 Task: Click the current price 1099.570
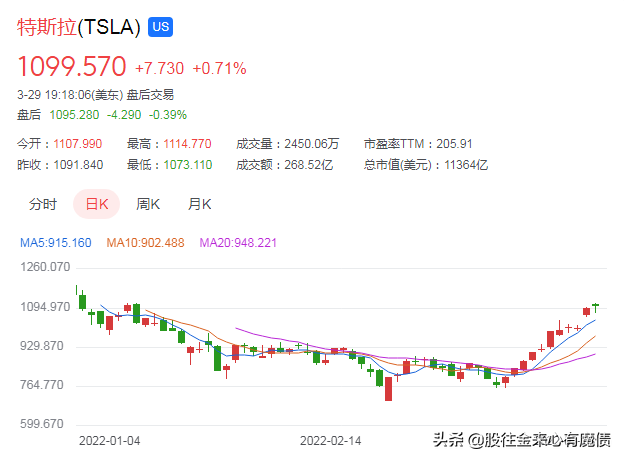[x=72, y=66]
